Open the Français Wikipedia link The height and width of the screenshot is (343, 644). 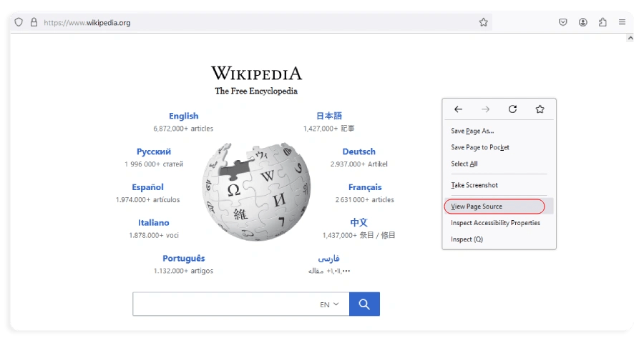(x=365, y=187)
